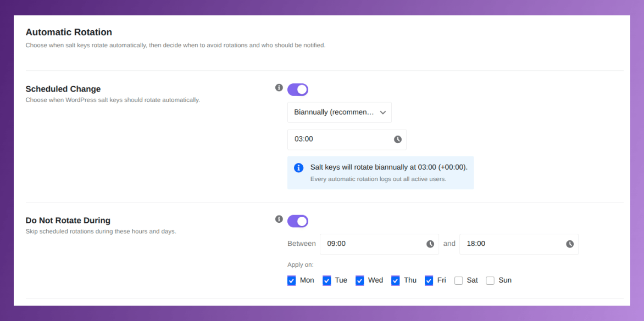This screenshot has height=321, width=644.
Task: Click the Automatic Rotation heading
Action: [x=69, y=32]
